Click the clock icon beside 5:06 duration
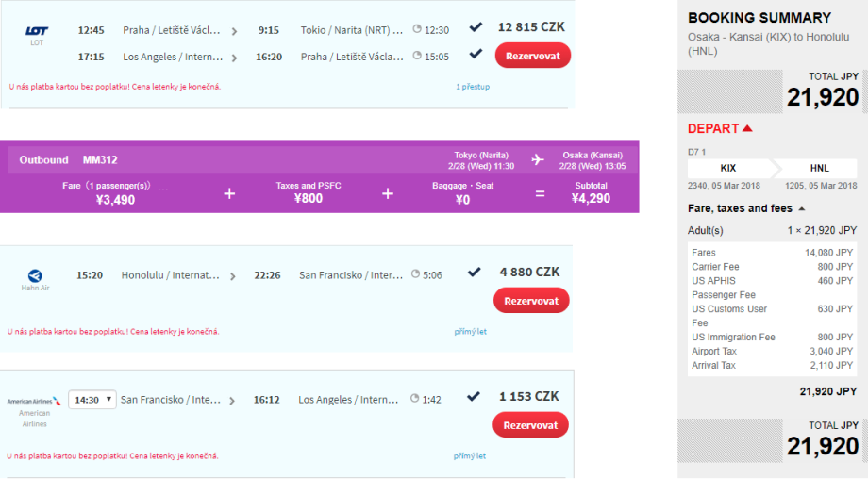This screenshot has height=479, width=868. point(416,274)
